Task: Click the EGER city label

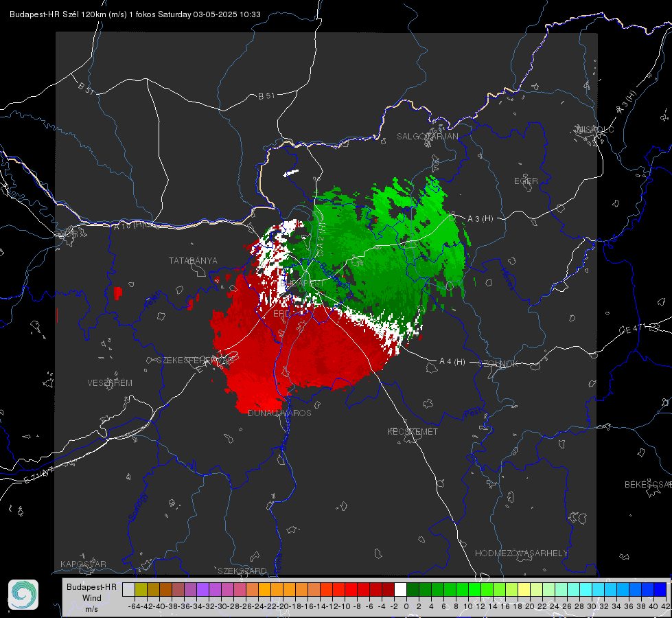Action: tap(526, 181)
